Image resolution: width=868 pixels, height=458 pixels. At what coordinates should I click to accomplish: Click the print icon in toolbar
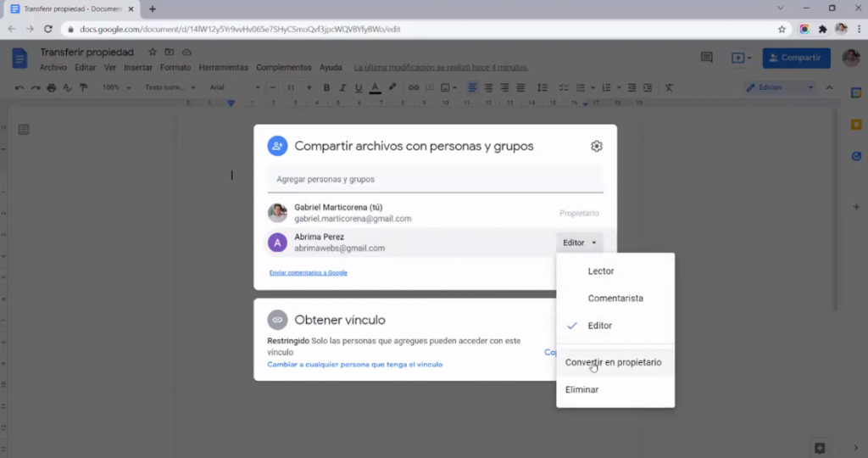coord(52,87)
